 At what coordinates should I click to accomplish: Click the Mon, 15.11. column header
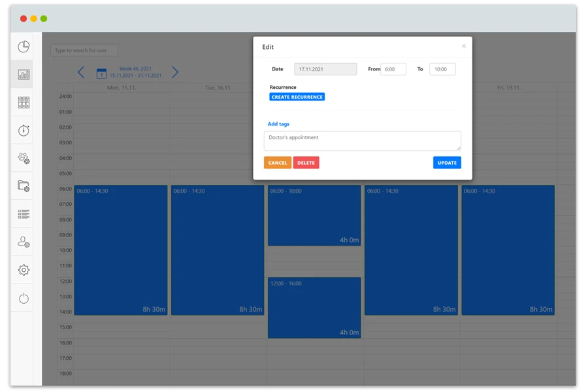(122, 88)
